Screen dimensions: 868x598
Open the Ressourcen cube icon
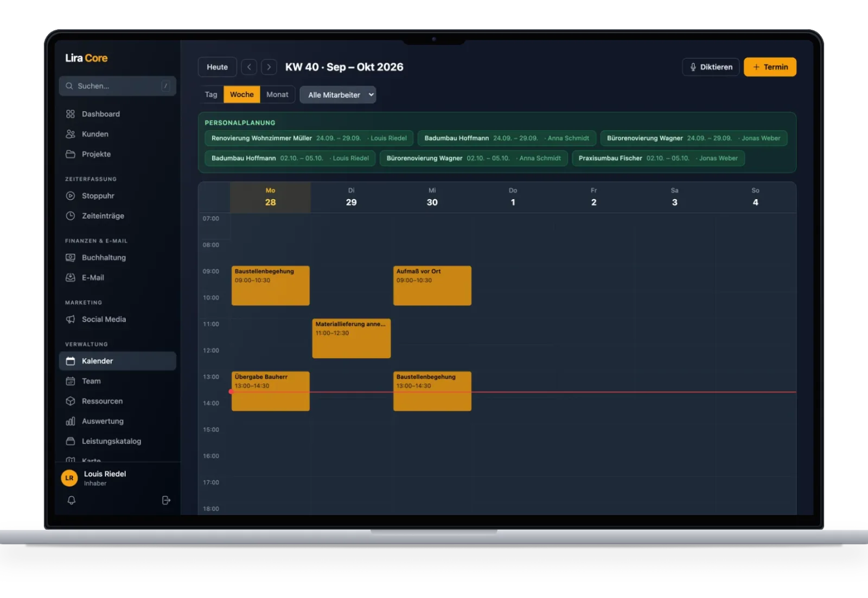tap(71, 402)
